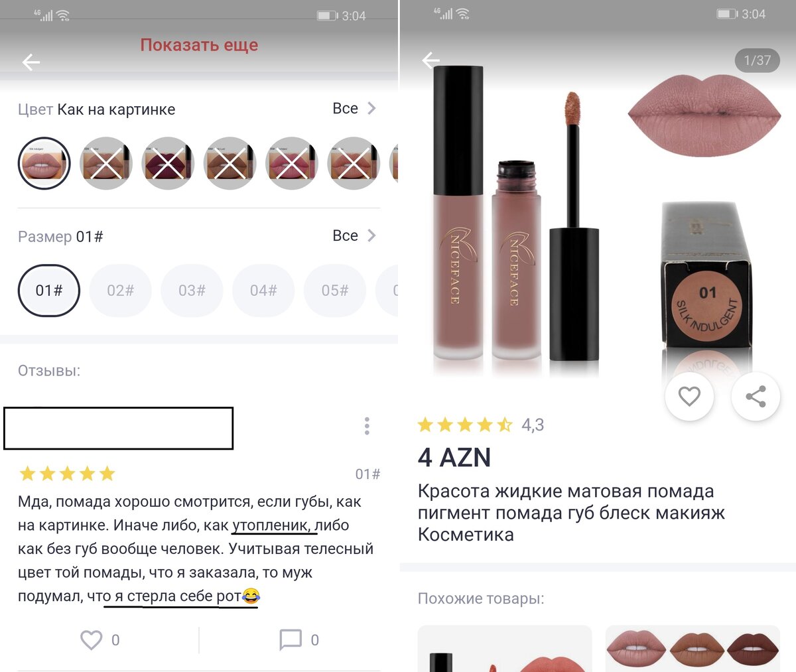Image resolution: width=796 pixels, height=672 pixels.
Task: Tap the 1/37 image counter badge
Action: (x=758, y=60)
